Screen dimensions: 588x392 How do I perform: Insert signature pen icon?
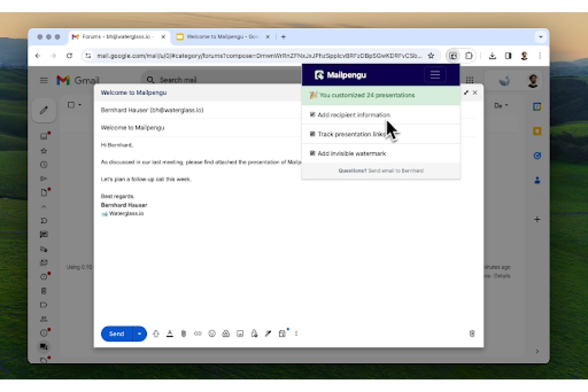268,334
